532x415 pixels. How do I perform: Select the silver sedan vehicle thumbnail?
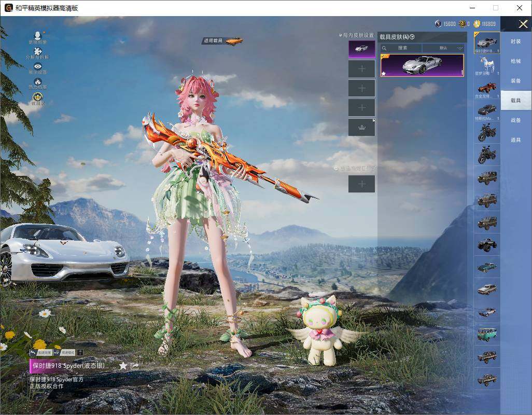(x=487, y=289)
